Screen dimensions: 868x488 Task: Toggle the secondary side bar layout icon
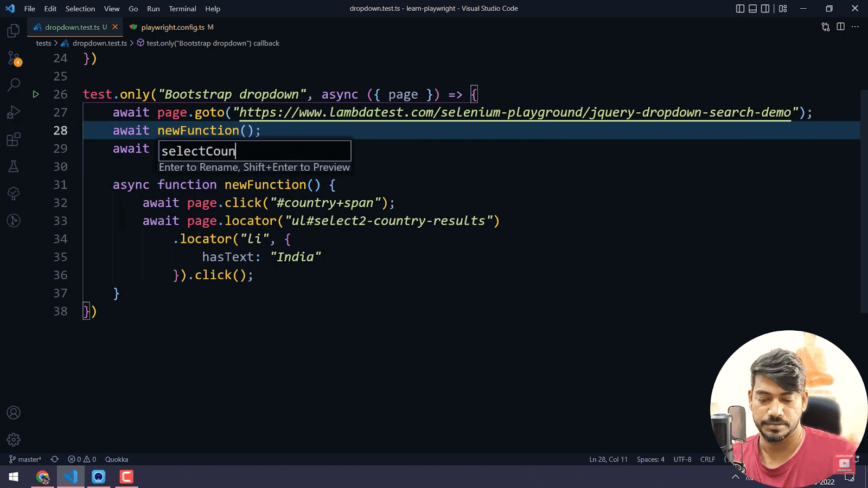click(765, 9)
